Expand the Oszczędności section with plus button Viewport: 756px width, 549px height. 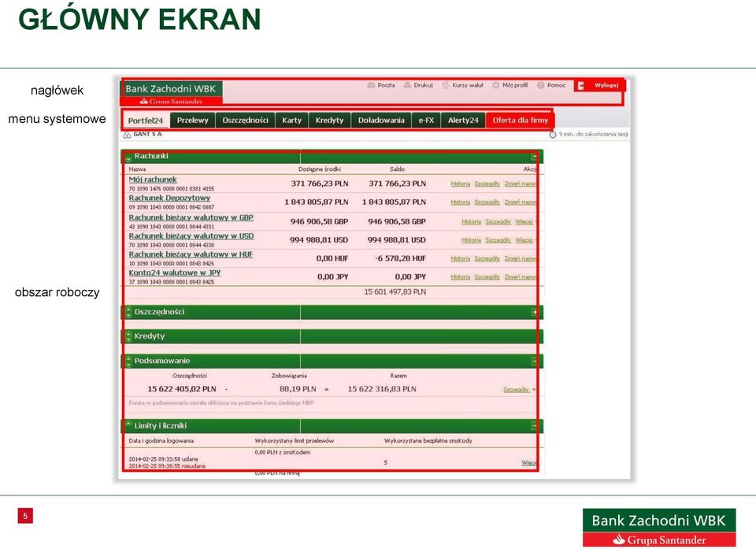(534, 312)
